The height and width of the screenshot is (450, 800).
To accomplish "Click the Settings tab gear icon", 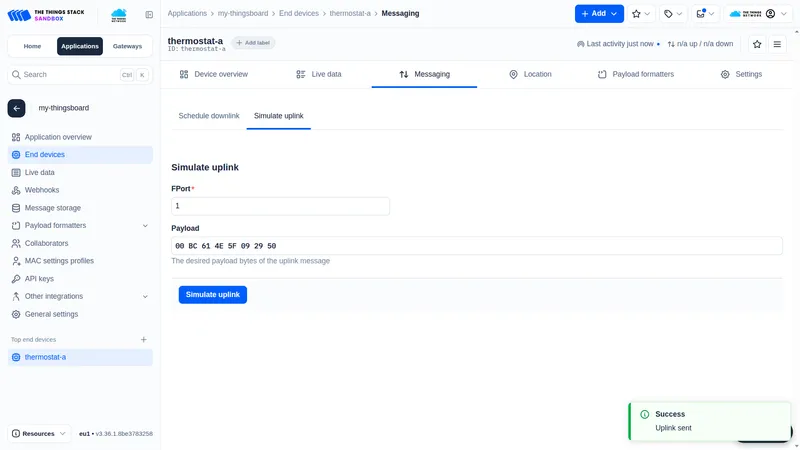I will 725,74.
